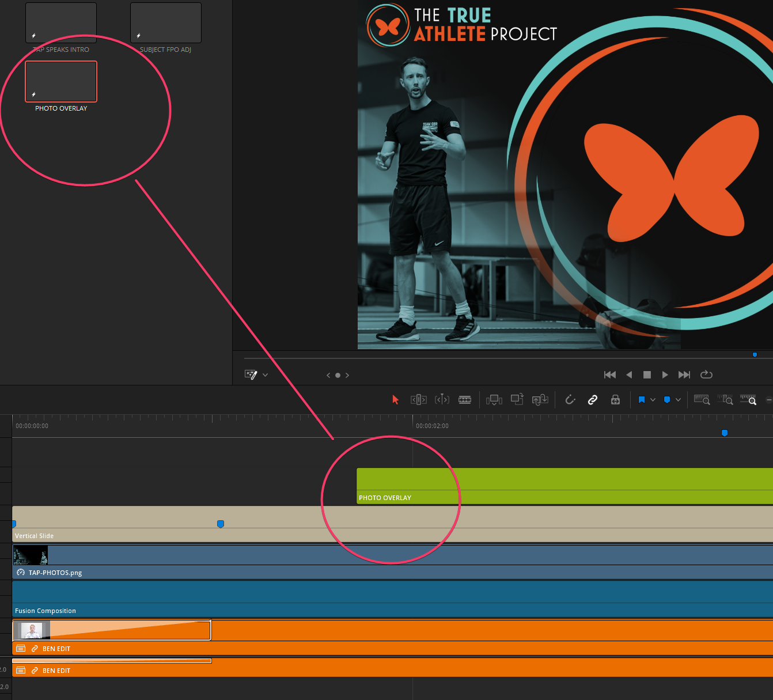Image resolution: width=773 pixels, height=700 pixels.
Task: Go to last frame in viewer
Action: pos(684,374)
